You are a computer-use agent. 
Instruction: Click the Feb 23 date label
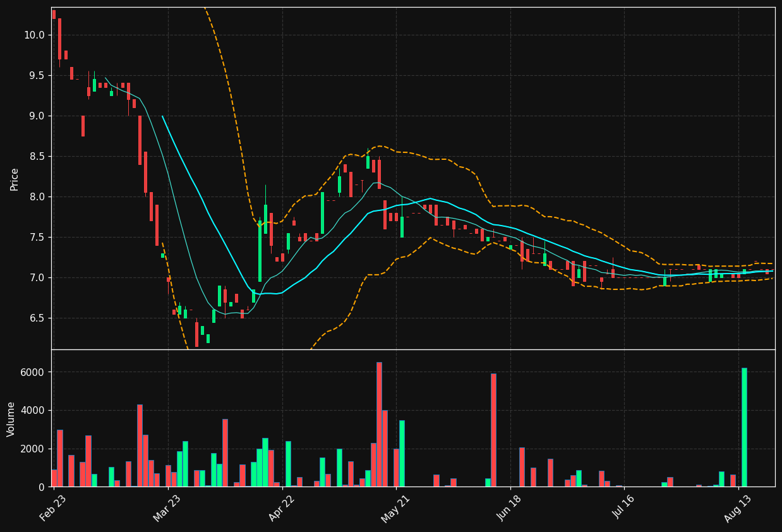click(54, 508)
